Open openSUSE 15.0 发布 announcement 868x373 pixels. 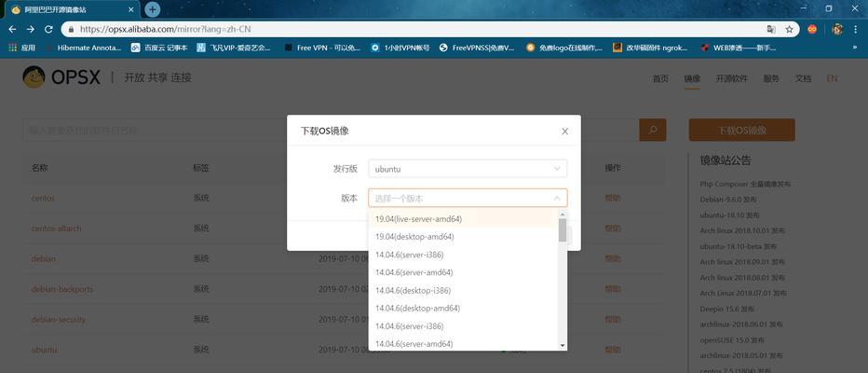[732, 339]
